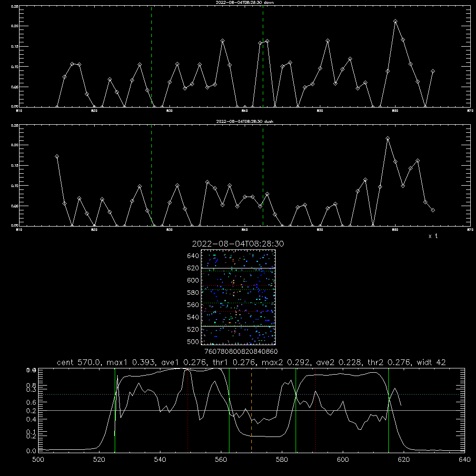Click the green vertical line at 525 in bottom plot
Image resolution: width=476 pixels, height=476 pixels.
click(115, 410)
